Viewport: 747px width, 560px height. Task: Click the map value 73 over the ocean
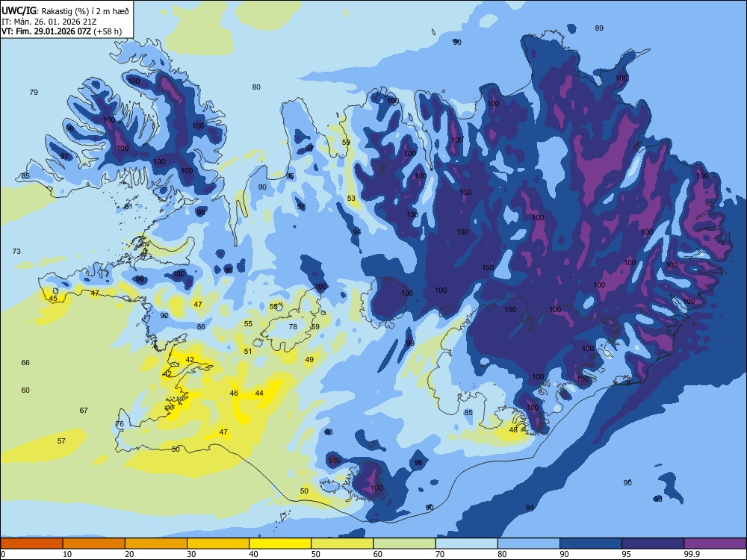16,251
